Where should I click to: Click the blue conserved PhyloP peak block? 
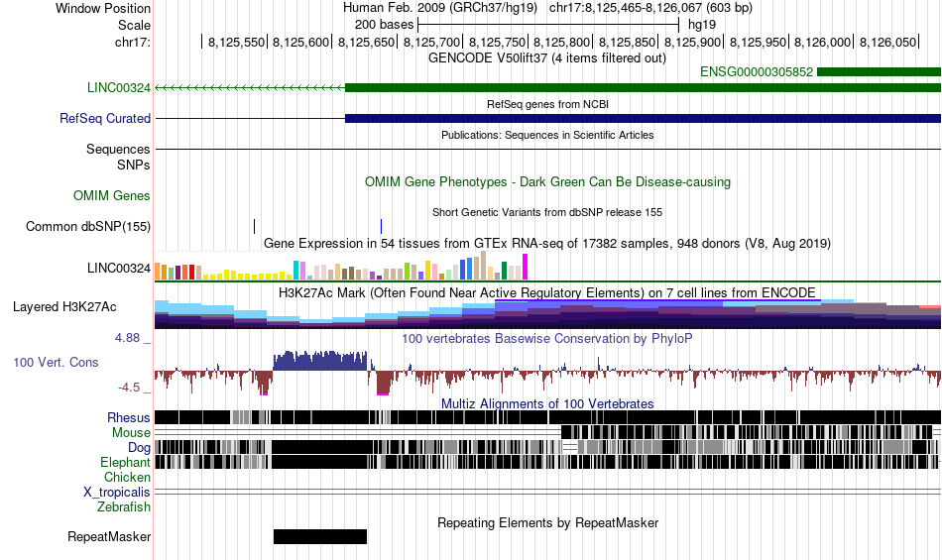pyautogui.click(x=320, y=361)
